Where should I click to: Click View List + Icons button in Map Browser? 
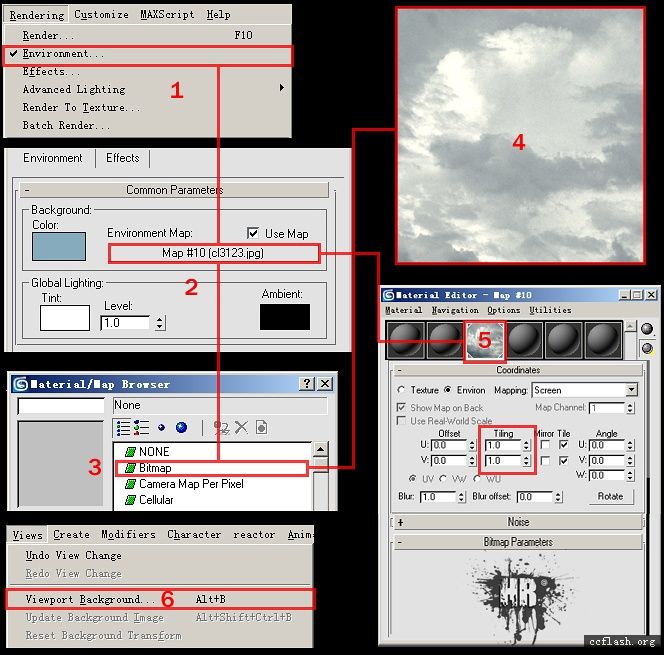coord(142,428)
